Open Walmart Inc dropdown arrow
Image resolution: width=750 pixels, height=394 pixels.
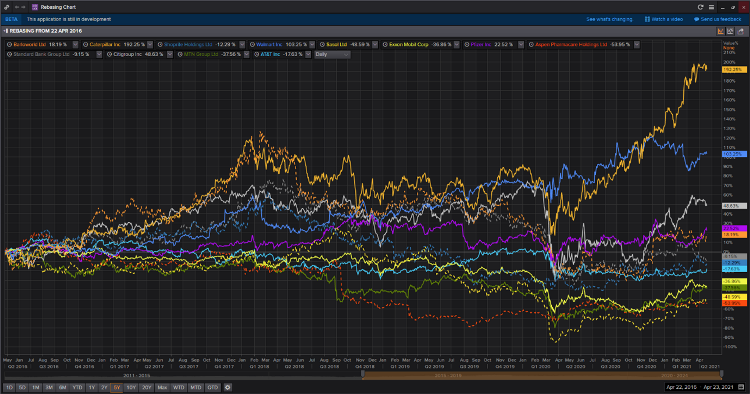pyautogui.click(x=312, y=44)
